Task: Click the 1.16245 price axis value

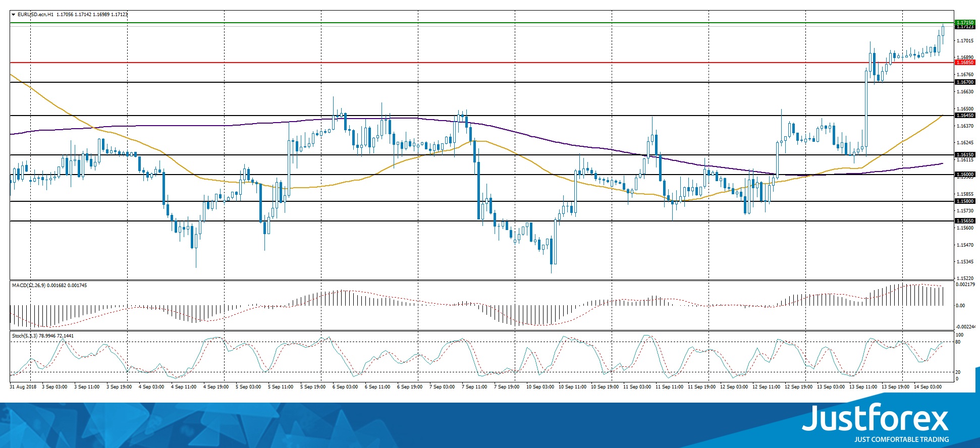Action: click(965, 143)
